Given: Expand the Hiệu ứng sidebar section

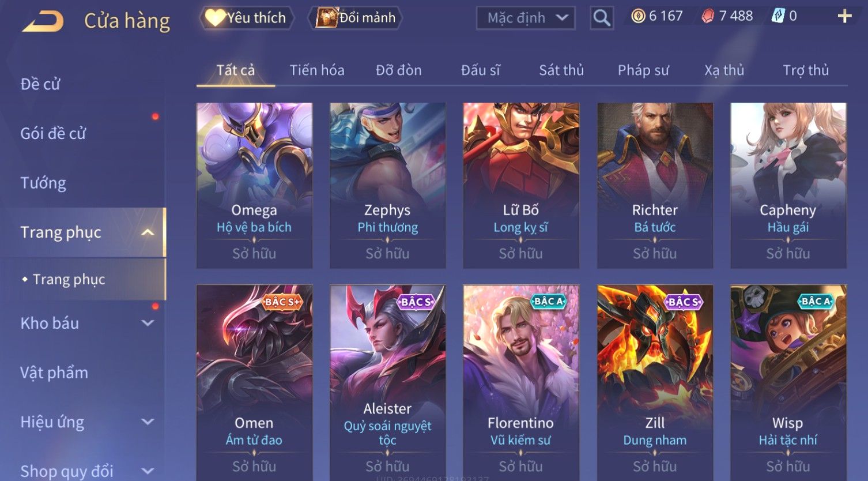Looking at the screenshot, I should pyautogui.click(x=148, y=422).
